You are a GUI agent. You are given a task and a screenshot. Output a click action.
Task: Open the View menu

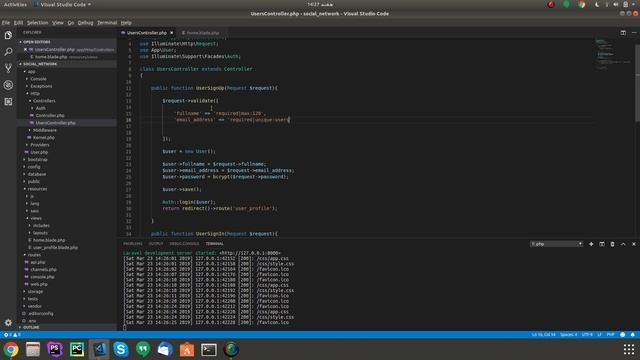point(58,23)
